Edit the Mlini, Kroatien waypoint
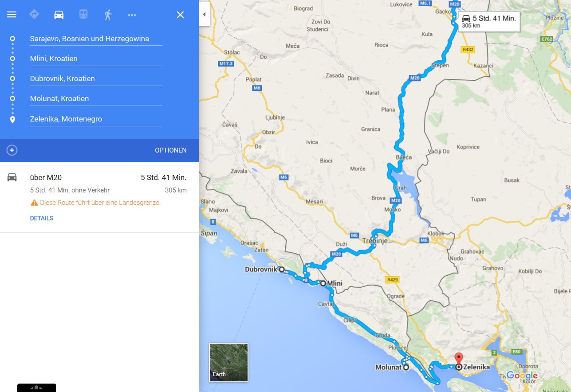571x392 pixels. click(96, 59)
